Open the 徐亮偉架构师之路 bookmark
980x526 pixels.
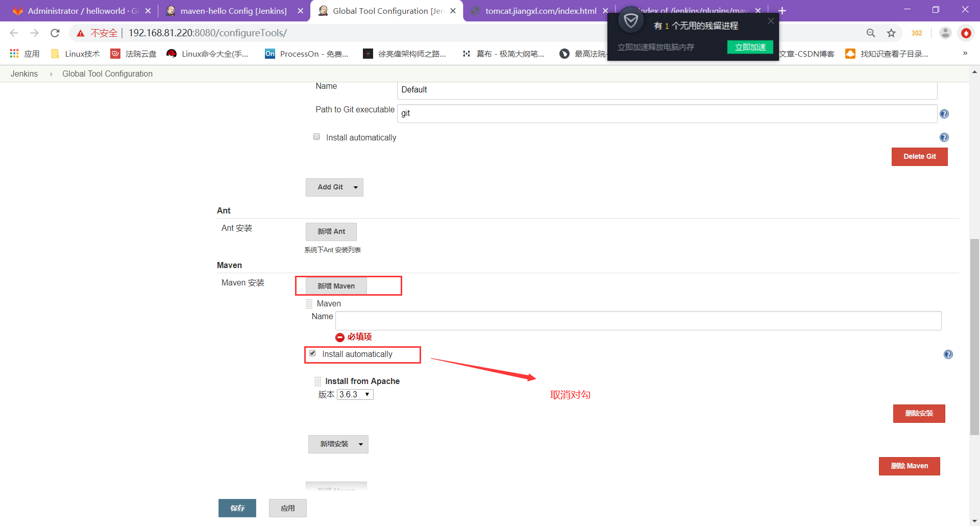[x=404, y=54]
